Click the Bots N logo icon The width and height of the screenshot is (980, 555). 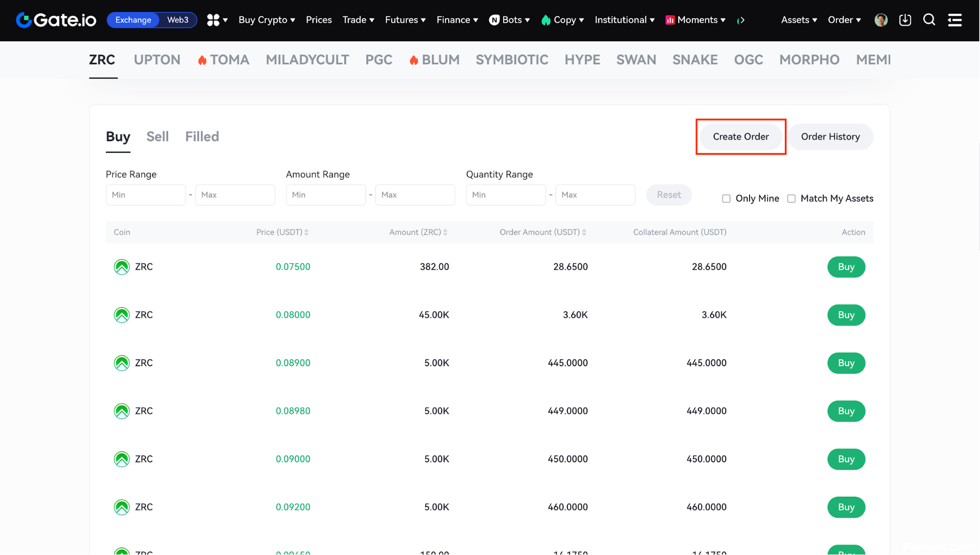click(x=494, y=20)
